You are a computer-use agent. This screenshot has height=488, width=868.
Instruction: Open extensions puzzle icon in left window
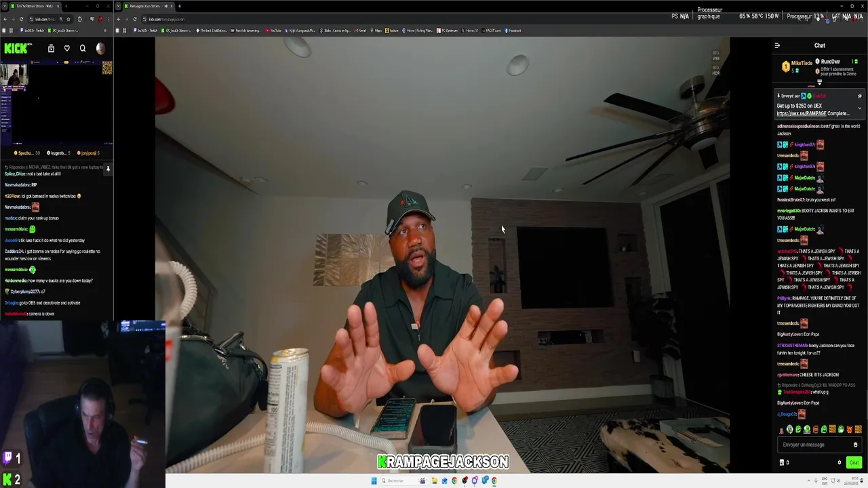pyautogui.click(x=80, y=19)
